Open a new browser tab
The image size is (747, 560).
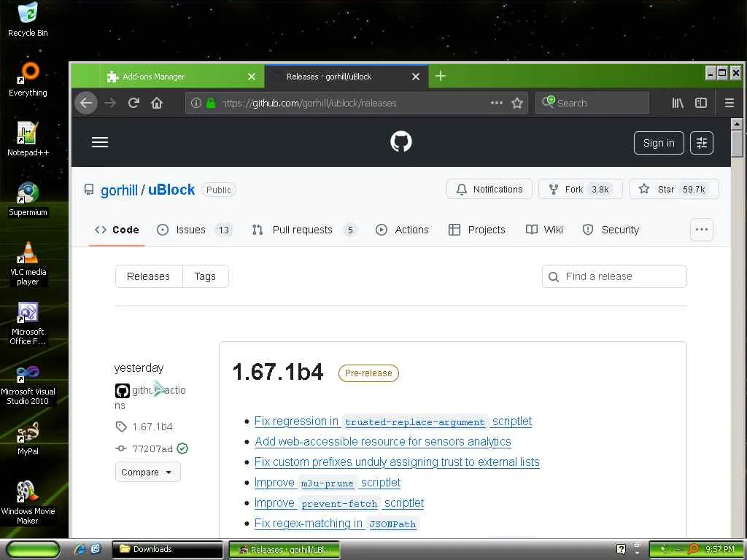click(441, 76)
